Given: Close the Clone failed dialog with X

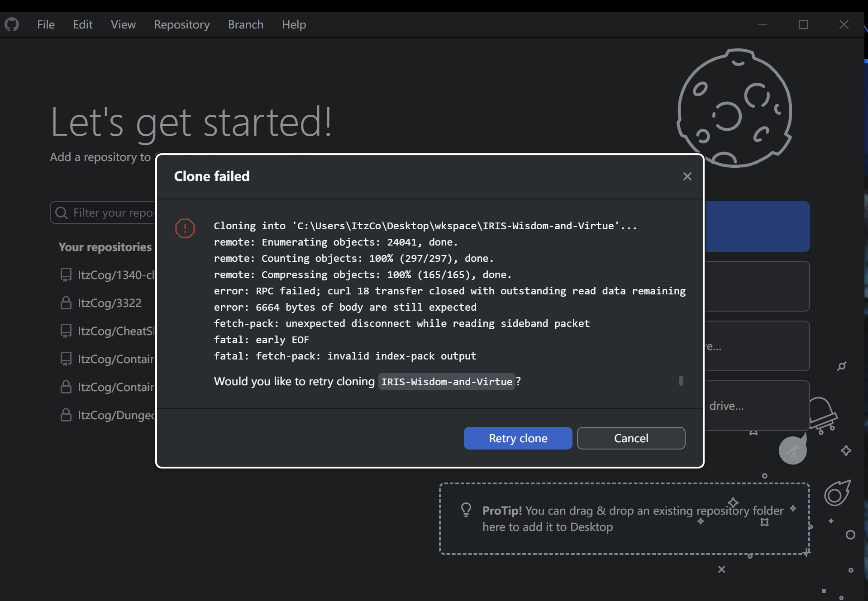Looking at the screenshot, I should point(687,176).
